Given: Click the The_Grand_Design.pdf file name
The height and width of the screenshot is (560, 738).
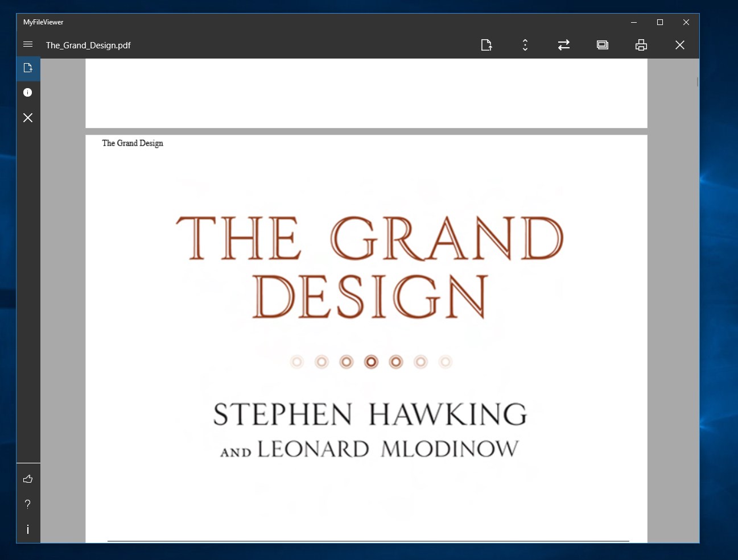Looking at the screenshot, I should [88, 45].
